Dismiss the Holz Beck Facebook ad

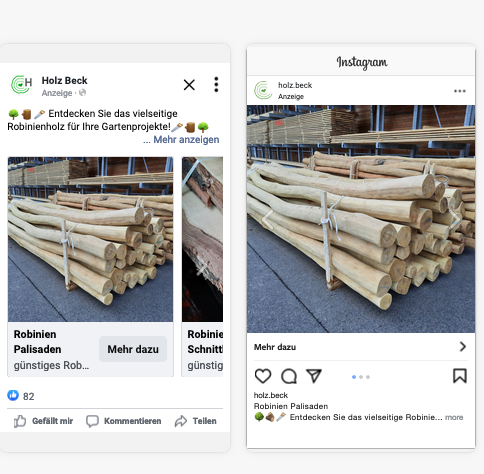click(189, 85)
